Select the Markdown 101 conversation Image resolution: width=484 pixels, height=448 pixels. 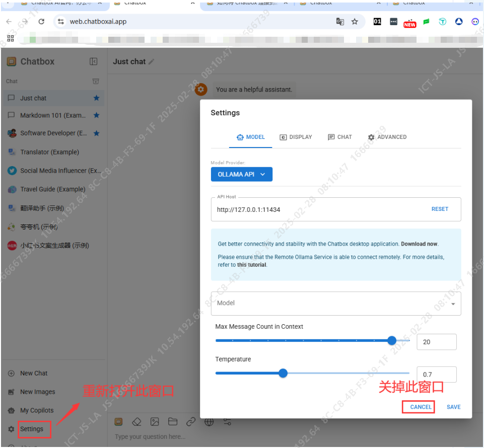[54, 115]
